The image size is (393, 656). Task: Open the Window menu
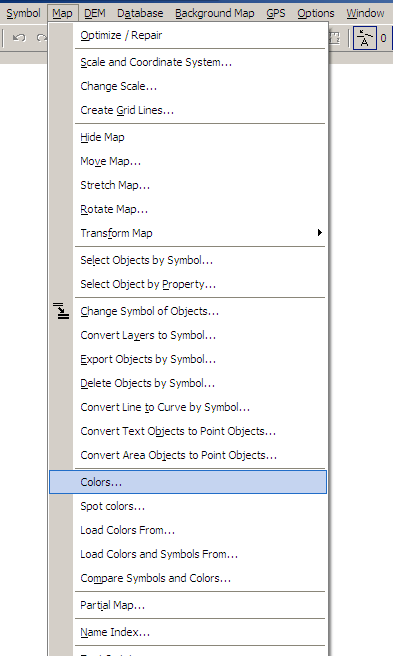tap(365, 13)
